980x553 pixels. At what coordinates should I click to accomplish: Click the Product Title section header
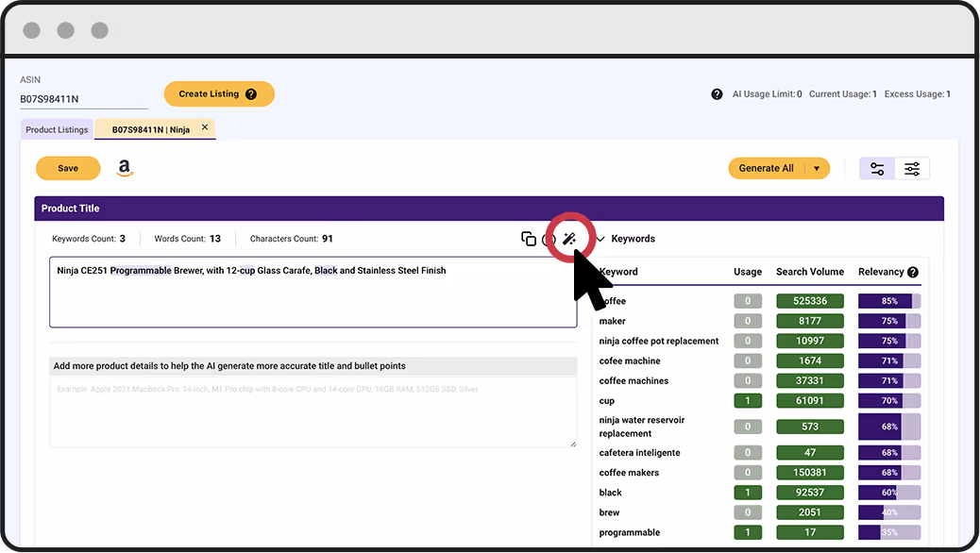(x=489, y=209)
